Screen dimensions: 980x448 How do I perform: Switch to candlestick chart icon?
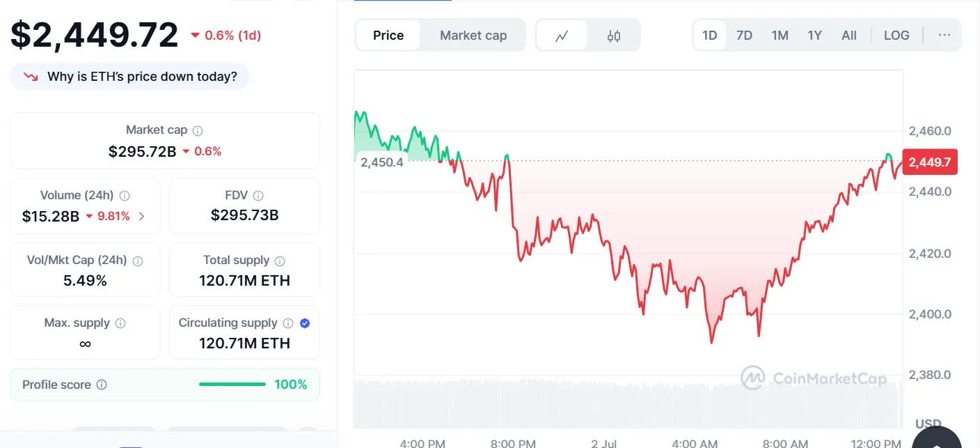pos(613,36)
